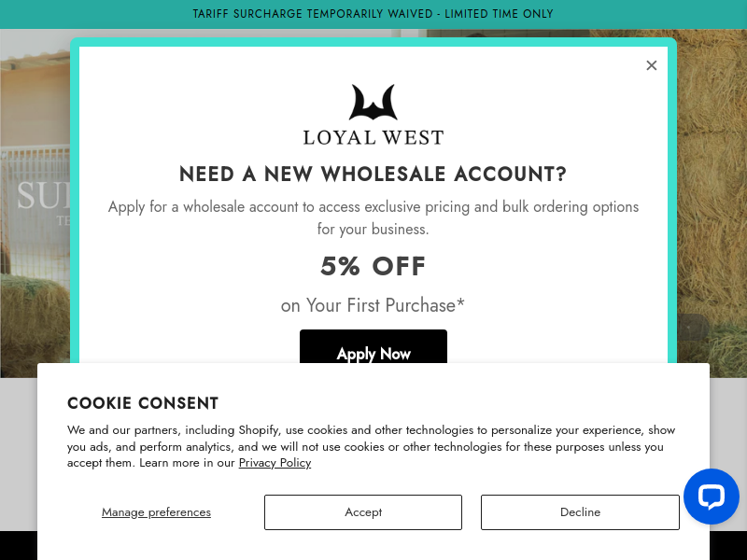Click the '5% OFF' offer text
This screenshot has width=747, height=560.
click(373, 267)
